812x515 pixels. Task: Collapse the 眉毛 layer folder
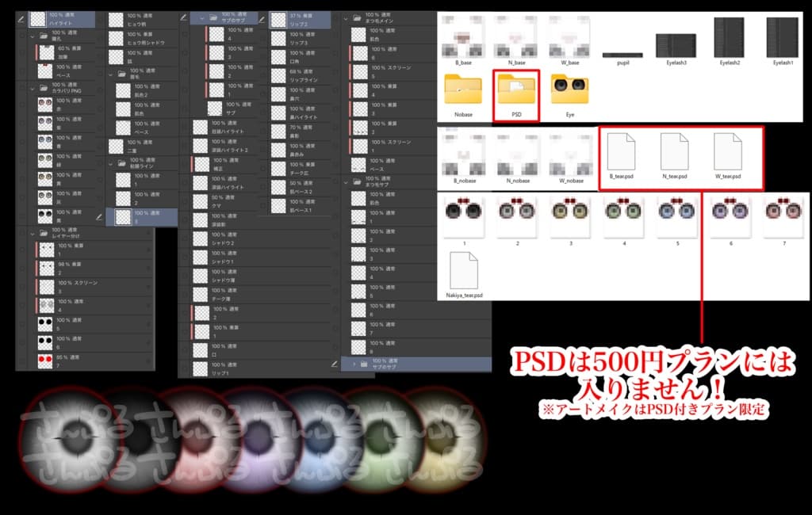[111, 74]
